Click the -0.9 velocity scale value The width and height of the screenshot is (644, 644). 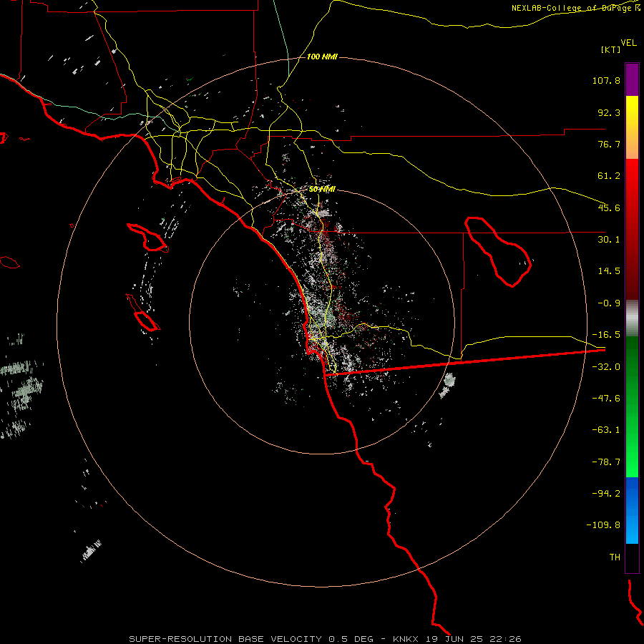609,303
